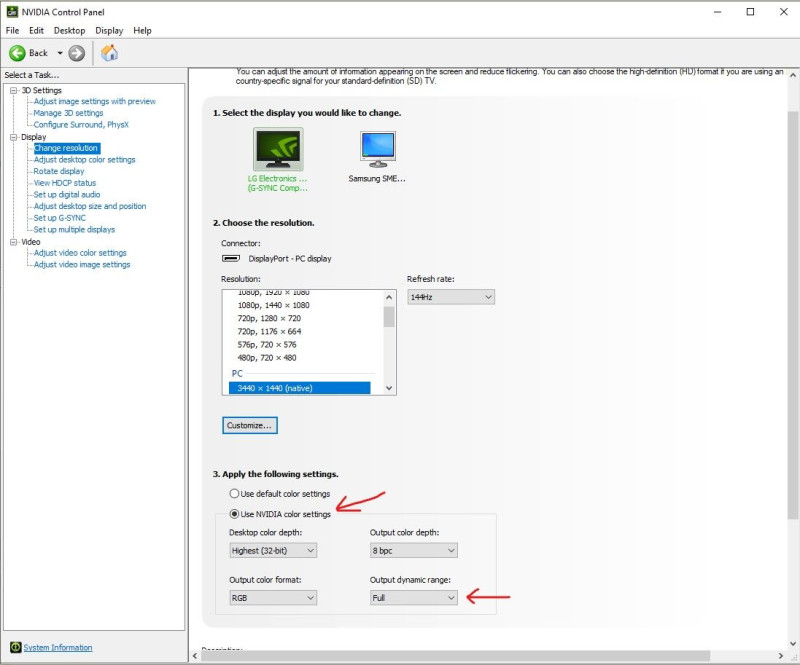Click main panel vertical scroll down arrow
Screen dimensions: 800x665
[x=793, y=643]
